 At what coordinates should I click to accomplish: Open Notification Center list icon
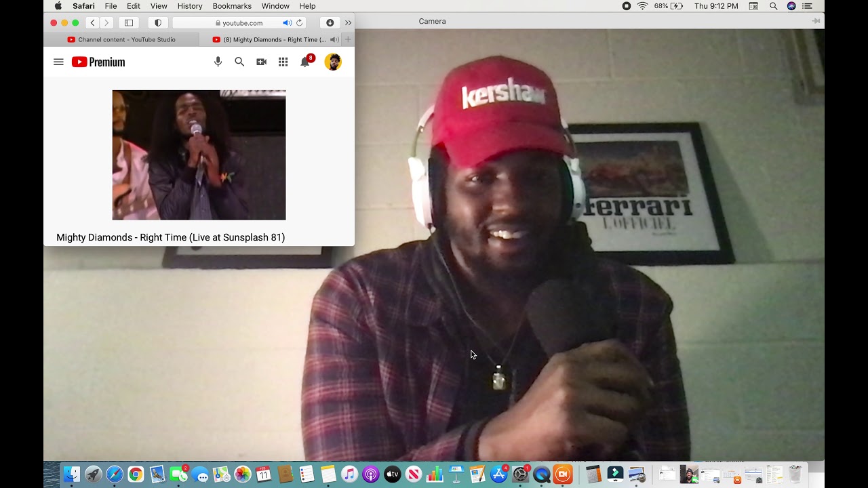click(807, 6)
